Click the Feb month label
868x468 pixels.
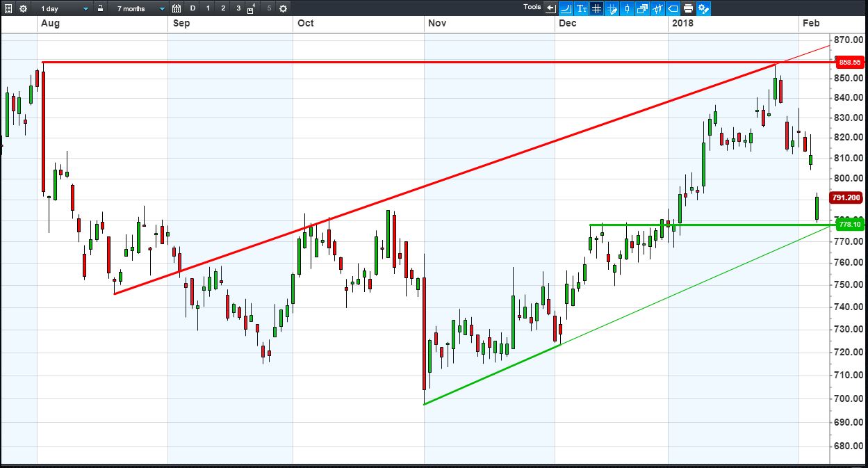click(811, 23)
